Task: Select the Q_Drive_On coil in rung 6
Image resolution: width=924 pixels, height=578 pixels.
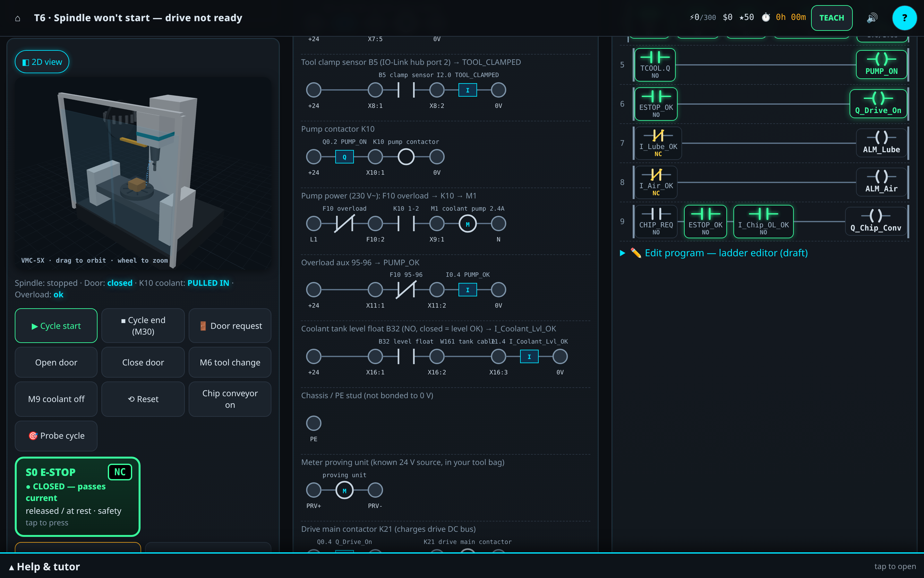Action: click(x=878, y=104)
